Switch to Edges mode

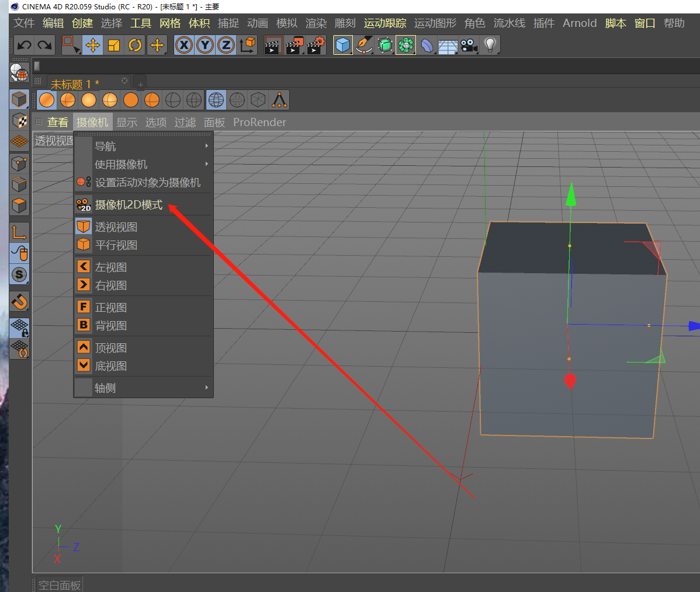(x=19, y=184)
